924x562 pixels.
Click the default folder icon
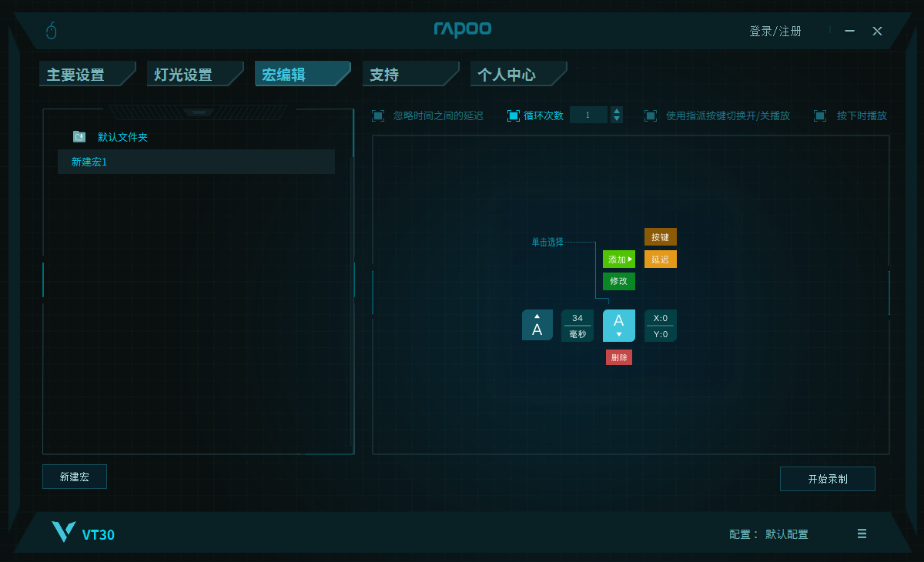pyautogui.click(x=79, y=136)
